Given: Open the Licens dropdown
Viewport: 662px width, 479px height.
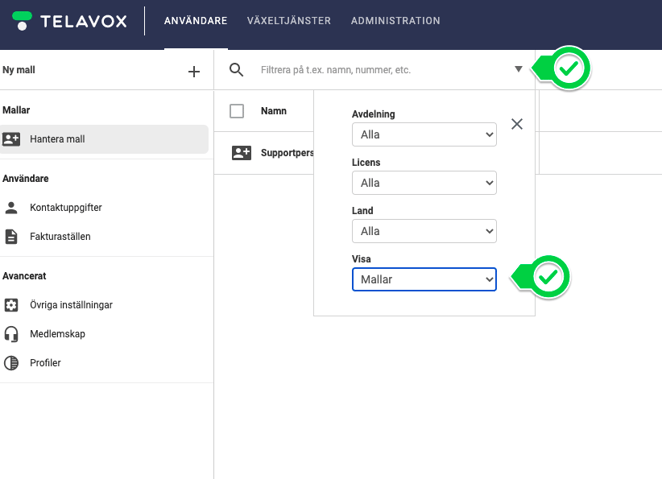Looking at the screenshot, I should 424,183.
